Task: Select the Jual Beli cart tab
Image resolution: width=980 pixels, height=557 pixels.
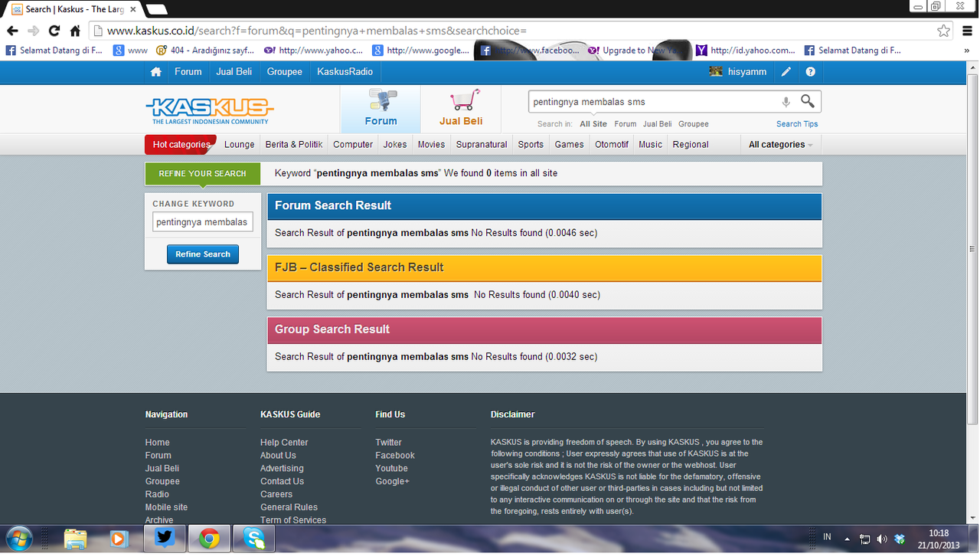Action: click(x=461, y=109)
